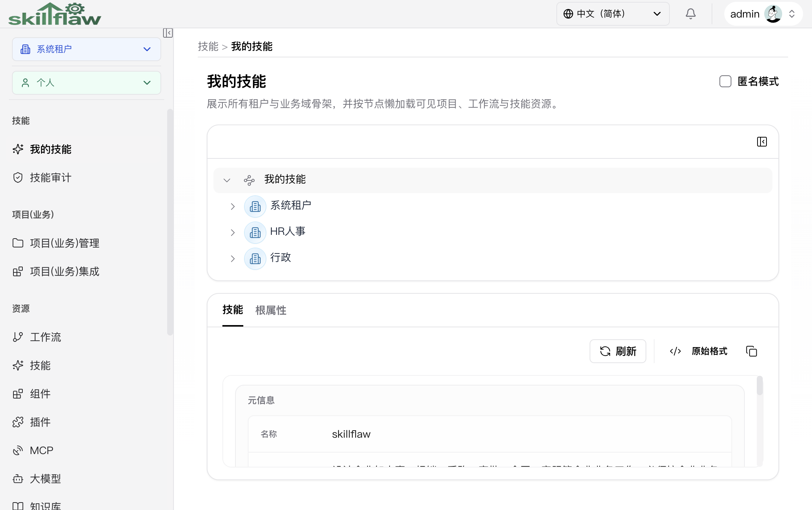Select 系统租户 tree item
The image size is (812, 510).
pyautogui.click(x=291, y=205)
